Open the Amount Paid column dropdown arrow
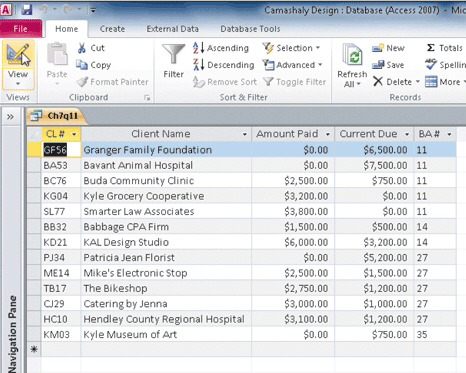Image resolution: width=466 pixels, height=373 pixels. (x=328, y=134)
